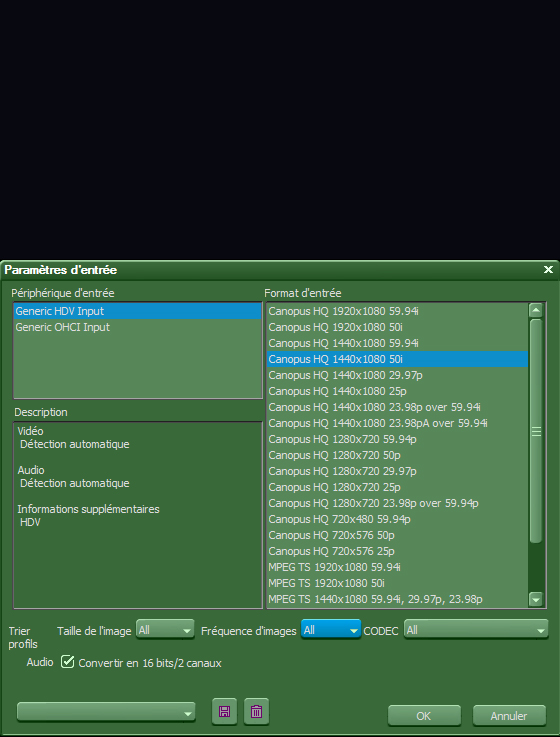Image resolution: width=560 pixels, height=737 pixels.
Task: Confirm with the OK button
Action: (424, 716)
